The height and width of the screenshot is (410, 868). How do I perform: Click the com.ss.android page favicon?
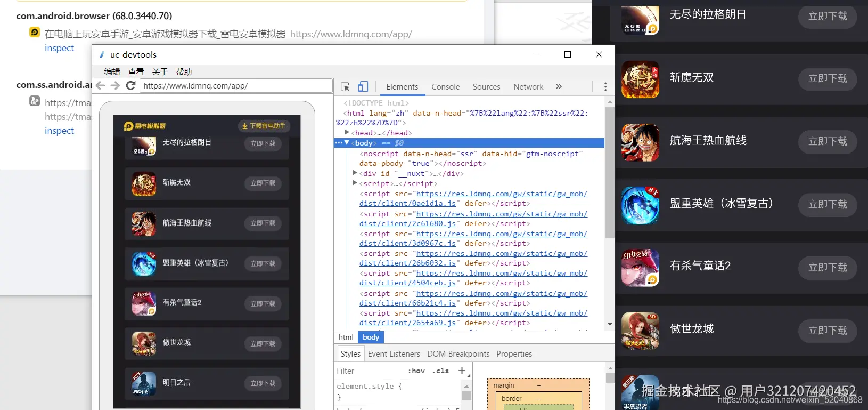[35, 101]
